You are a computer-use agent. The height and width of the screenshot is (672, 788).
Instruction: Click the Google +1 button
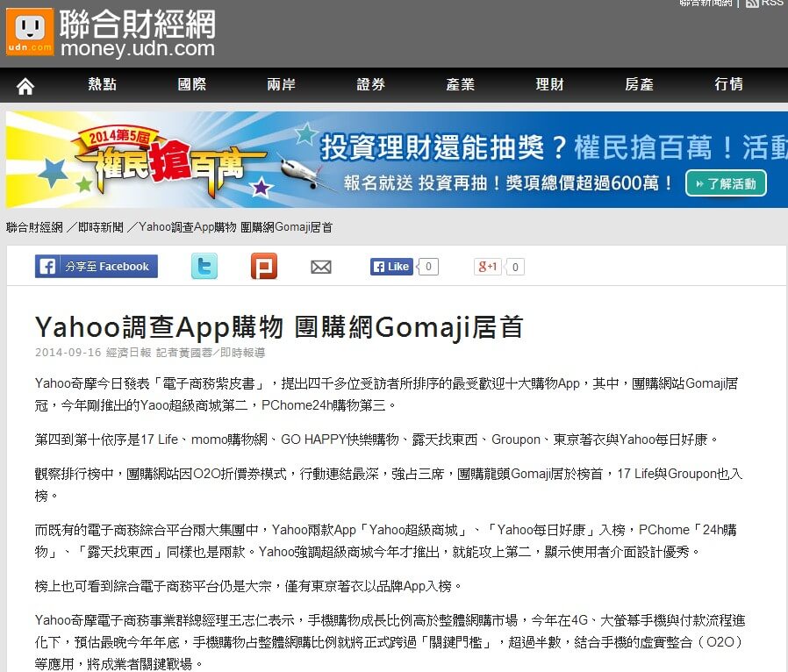[487, 266]
